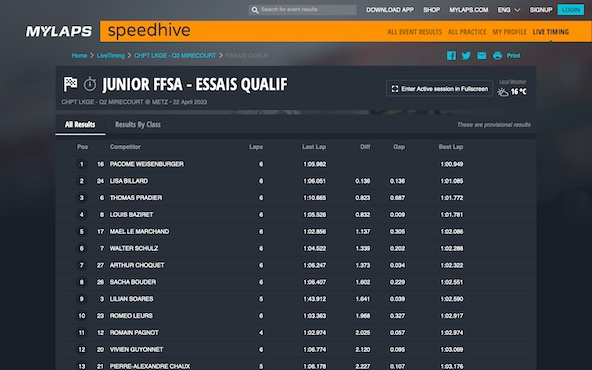
Task: Click the LOGIN button
Action: pyautogui.click(x=570, y=10)
